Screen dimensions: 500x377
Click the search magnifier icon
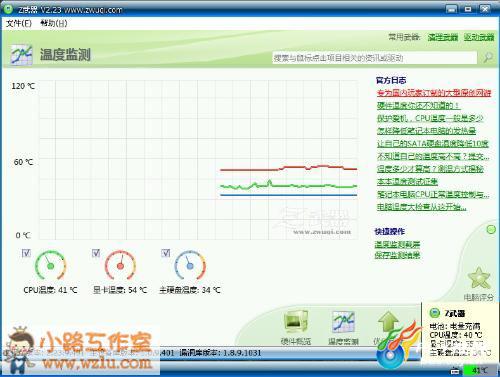(488, 57)
